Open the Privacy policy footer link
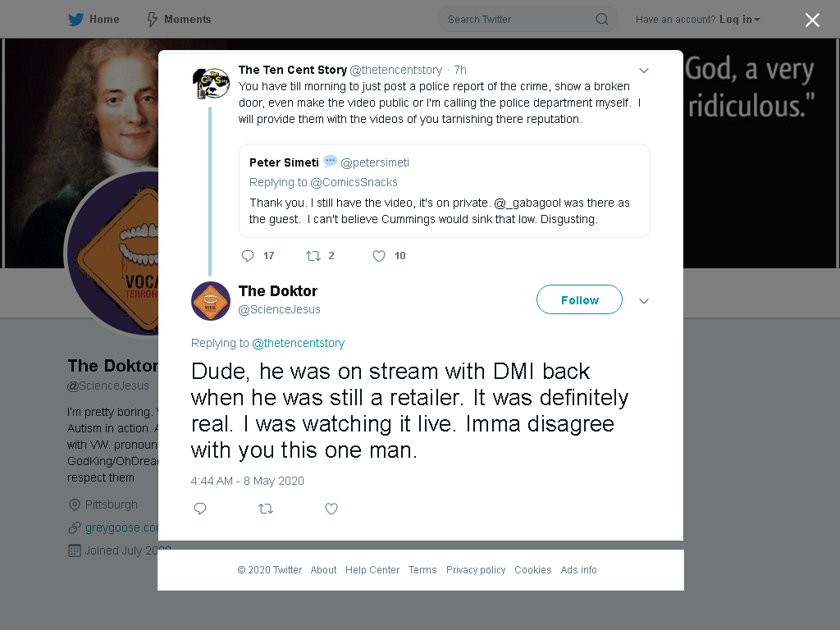The height and width of the screenshot is (630, 840). 476,570
